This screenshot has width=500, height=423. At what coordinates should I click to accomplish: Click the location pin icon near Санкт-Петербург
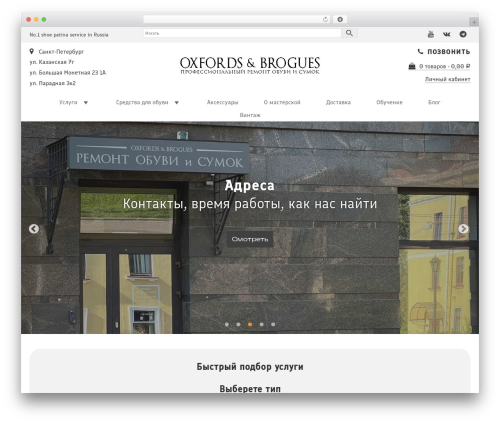click(x=32, y=51)
